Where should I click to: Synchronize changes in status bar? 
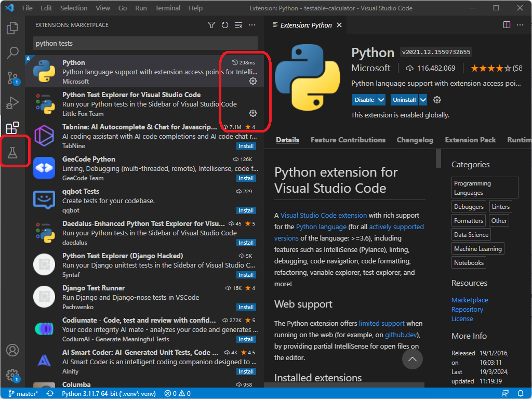50,394
